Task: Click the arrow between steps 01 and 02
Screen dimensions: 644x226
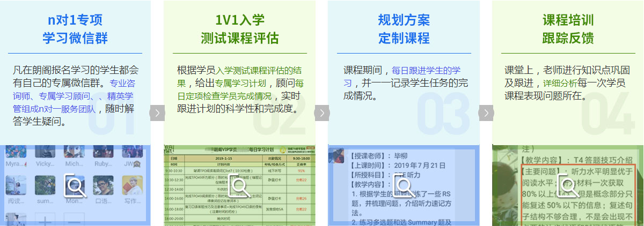Action: [157, 113]
